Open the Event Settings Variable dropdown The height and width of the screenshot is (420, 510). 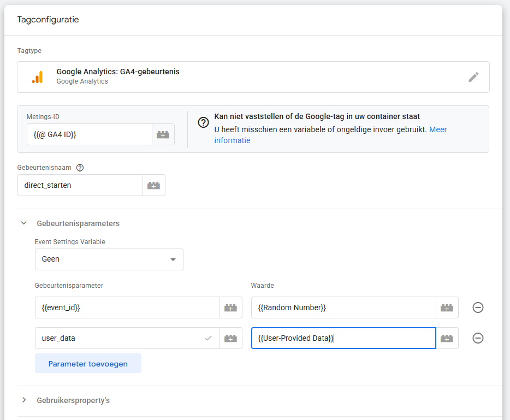click(x=109, y=259)
